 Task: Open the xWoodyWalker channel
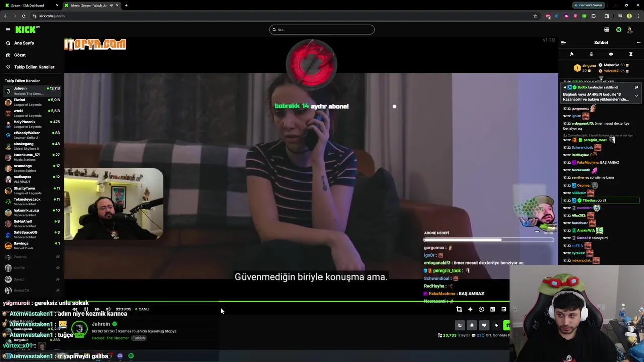pyautogui.click(x=32, y=135)
